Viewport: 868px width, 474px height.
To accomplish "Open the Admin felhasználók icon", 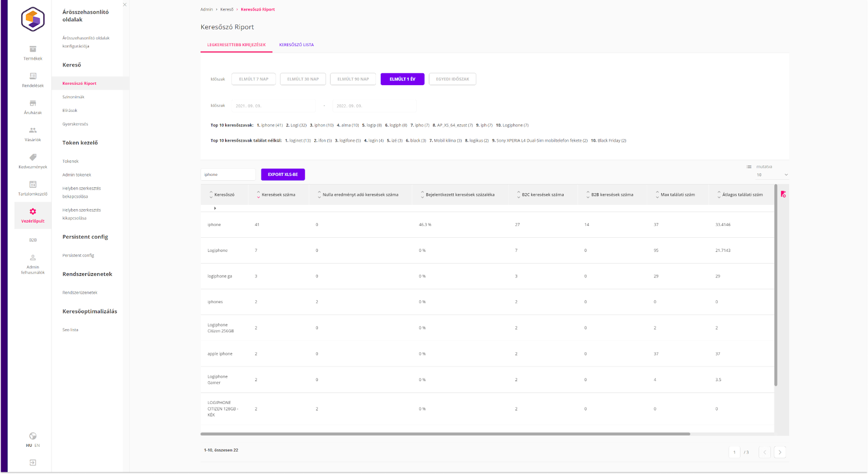I will 33,258.
